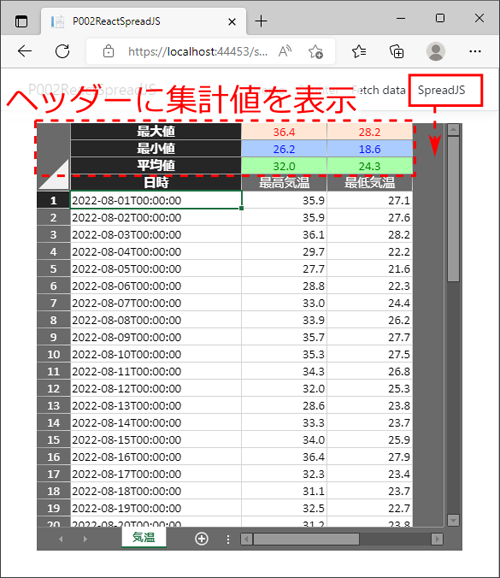Click the vertical scrollbar down arrow

[x=453, y=520]
